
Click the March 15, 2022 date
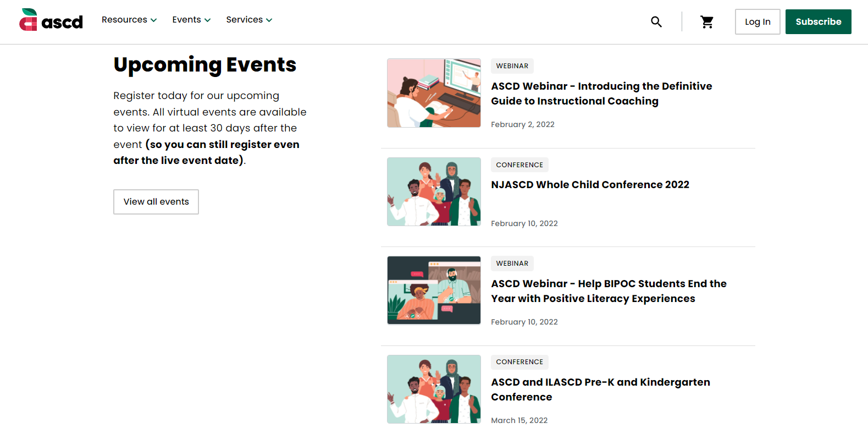519,420
